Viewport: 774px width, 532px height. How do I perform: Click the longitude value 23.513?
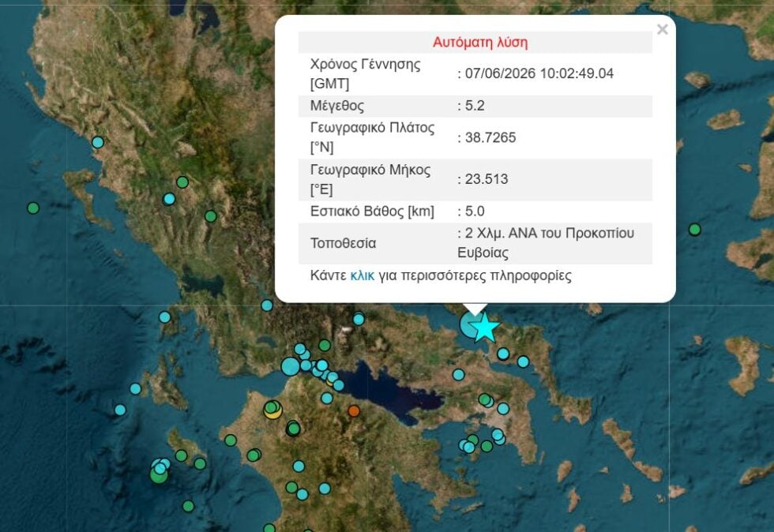tap(487, 178)
